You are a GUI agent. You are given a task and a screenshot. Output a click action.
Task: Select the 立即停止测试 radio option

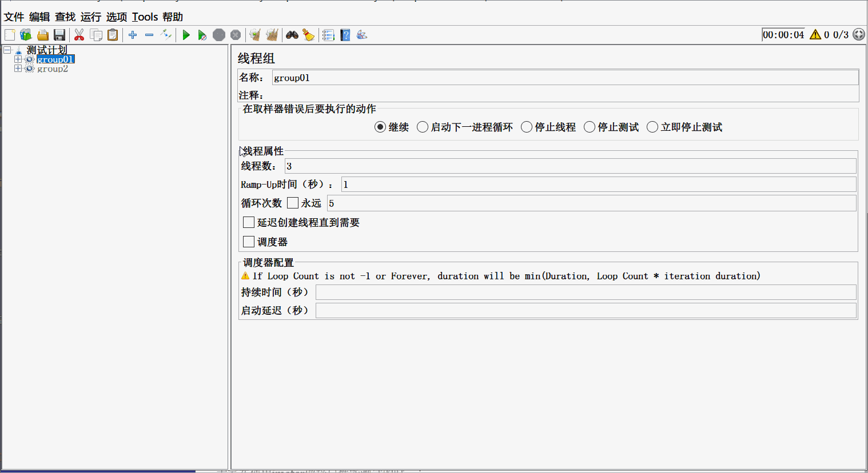click(652, 127)
